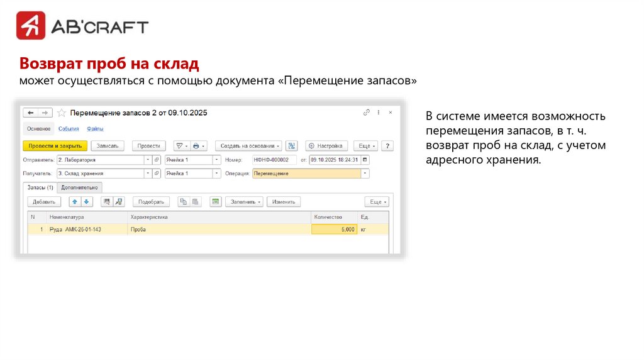The width and height of the screenshot is (644, 361).
Task: Open help with question mark button
Action: click(387, 146)
